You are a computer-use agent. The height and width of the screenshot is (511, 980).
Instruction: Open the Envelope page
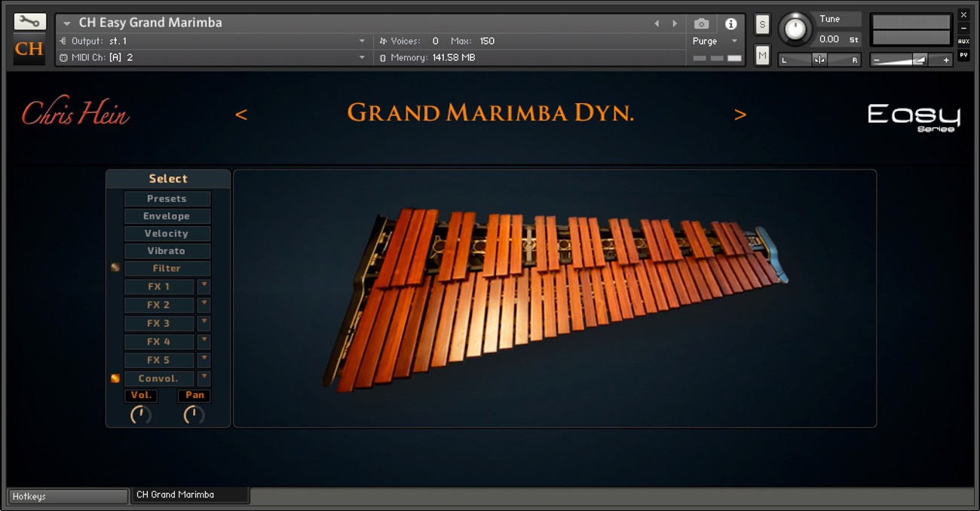[167, 216]
